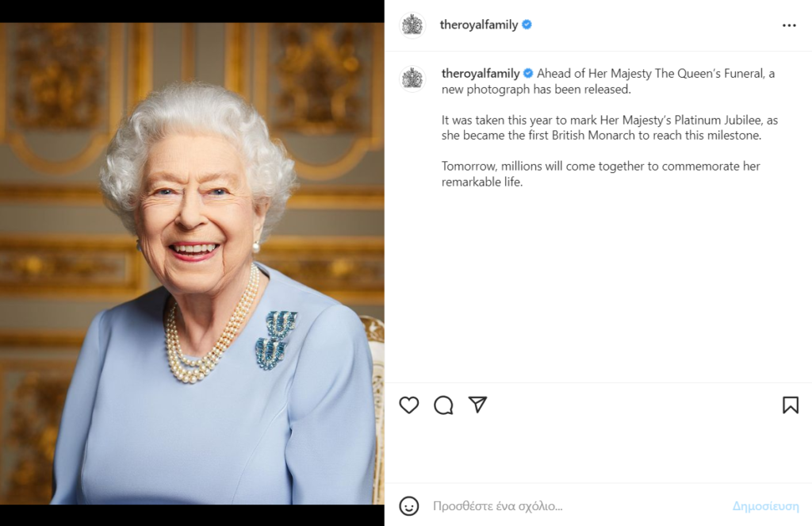Like the post with the heart icon
The image size is (812, 526).
coord(408,405)
